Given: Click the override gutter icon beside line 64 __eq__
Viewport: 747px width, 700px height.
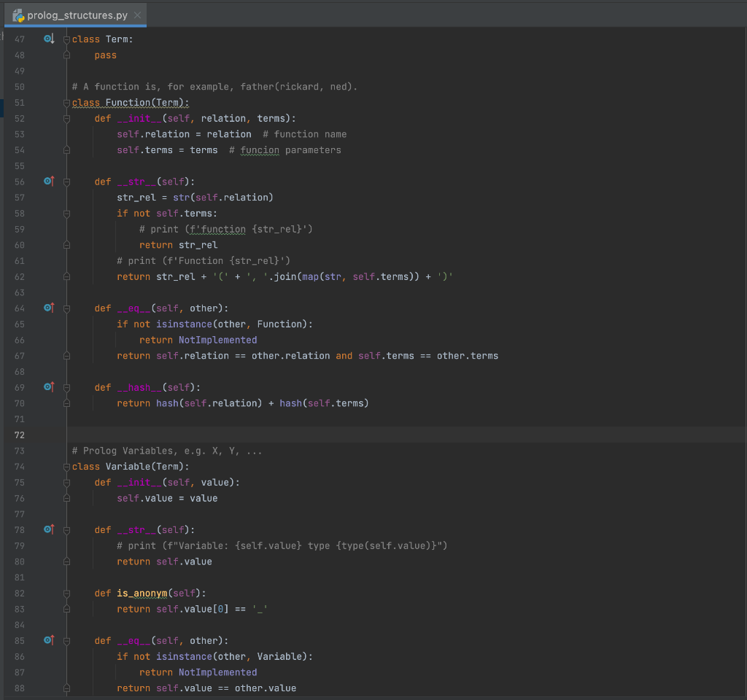Looking at the screenshot, I should (x=49, y=308).
